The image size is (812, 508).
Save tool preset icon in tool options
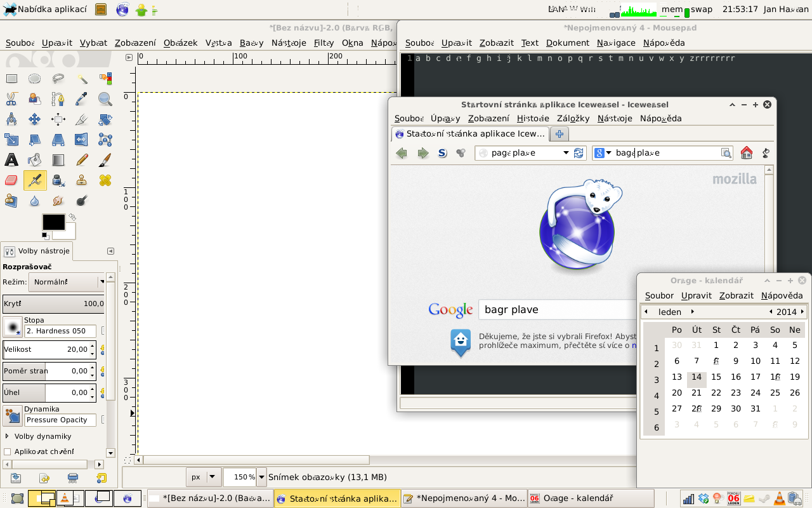coord(16,478)
